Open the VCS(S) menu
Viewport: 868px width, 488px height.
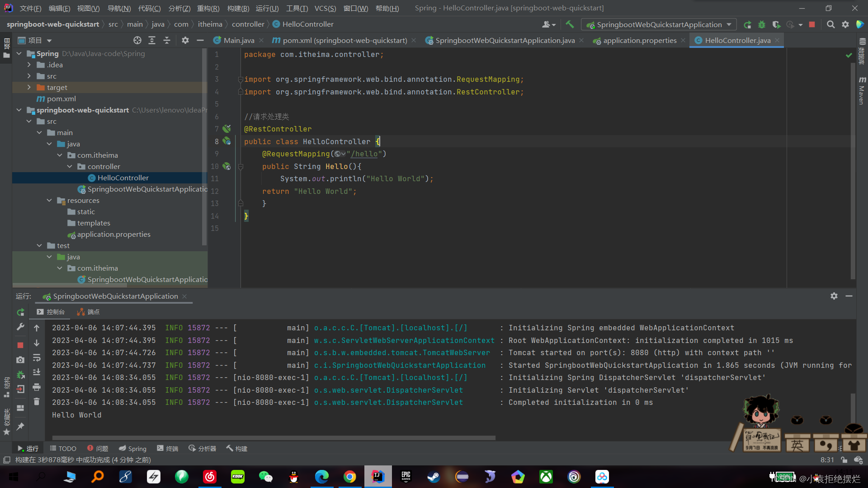coord(325,8)
